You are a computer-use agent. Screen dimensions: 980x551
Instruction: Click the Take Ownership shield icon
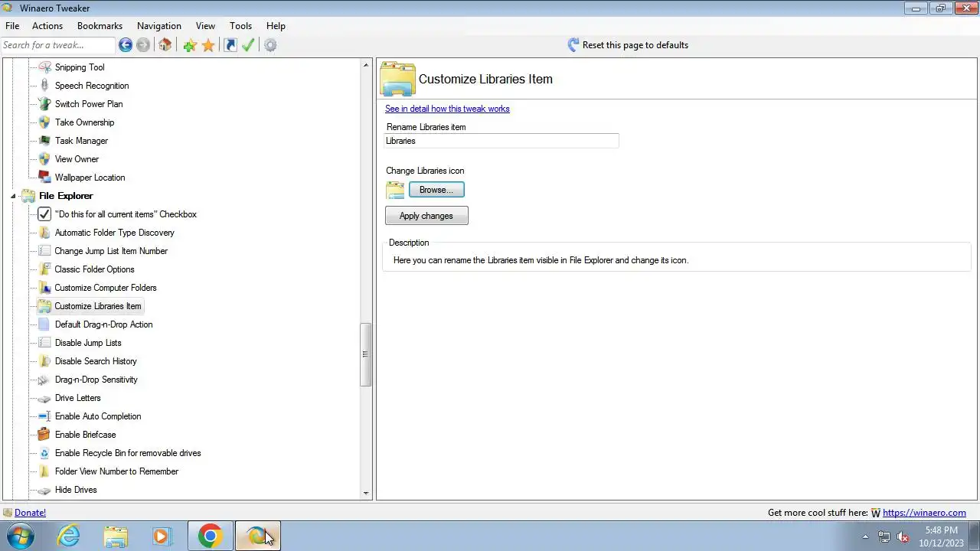[x=44, y=122]
